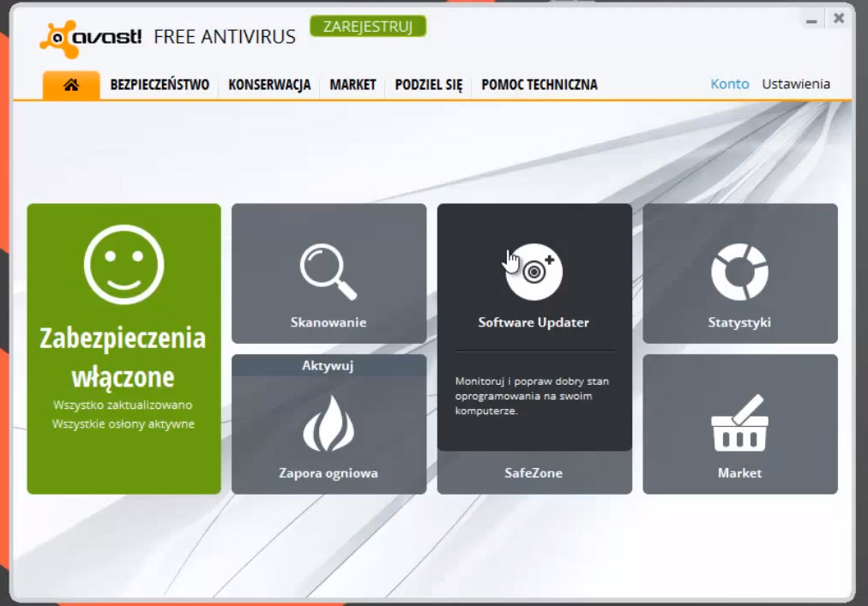868x606 pixels.
Task: Click the FREE ANTIVIRUS title text
Action: coord(225,37)
